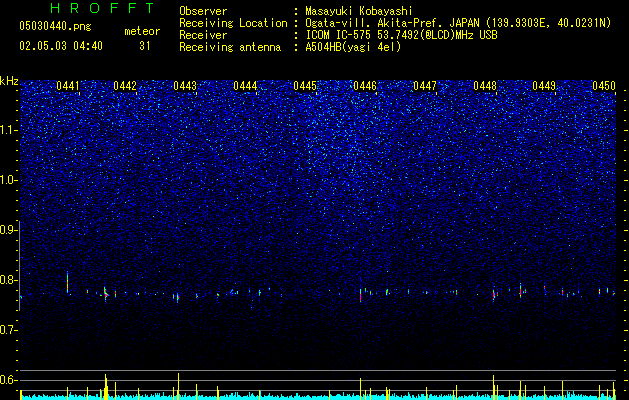Click the 0.7 kHz axis label
The height and width of the screenshot is (400, 629).
tap(9, 330)
